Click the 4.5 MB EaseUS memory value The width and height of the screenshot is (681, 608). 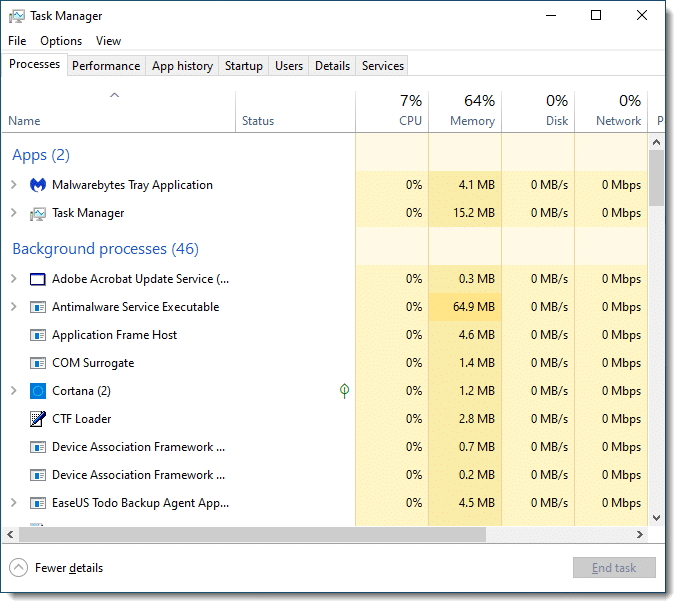point(479,505)
